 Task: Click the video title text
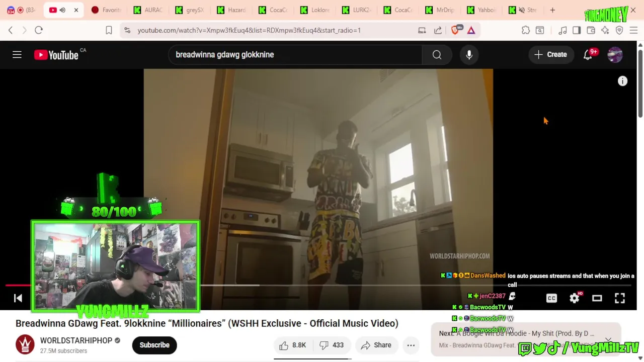pos(207,323)
